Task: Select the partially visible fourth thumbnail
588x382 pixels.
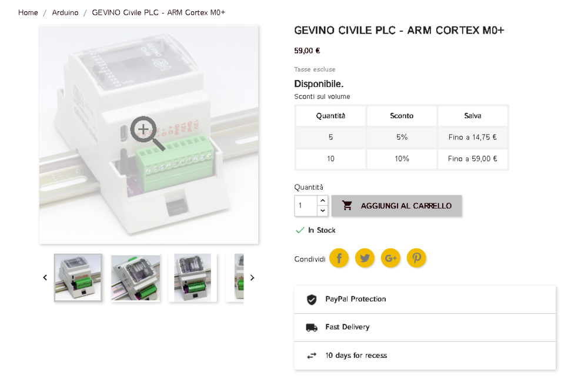Action: click(235, 277)
